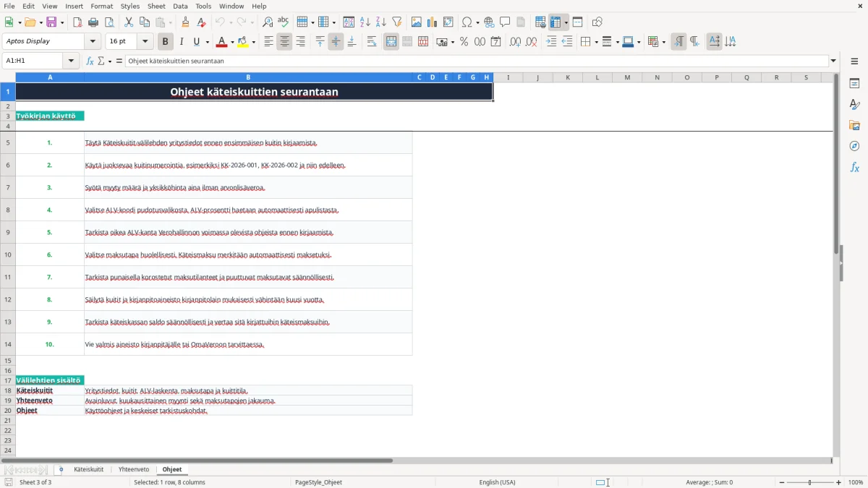Toggle Wrap Text button
The width and height of the screenshot is (868, 488).
(x=372, y=42)
